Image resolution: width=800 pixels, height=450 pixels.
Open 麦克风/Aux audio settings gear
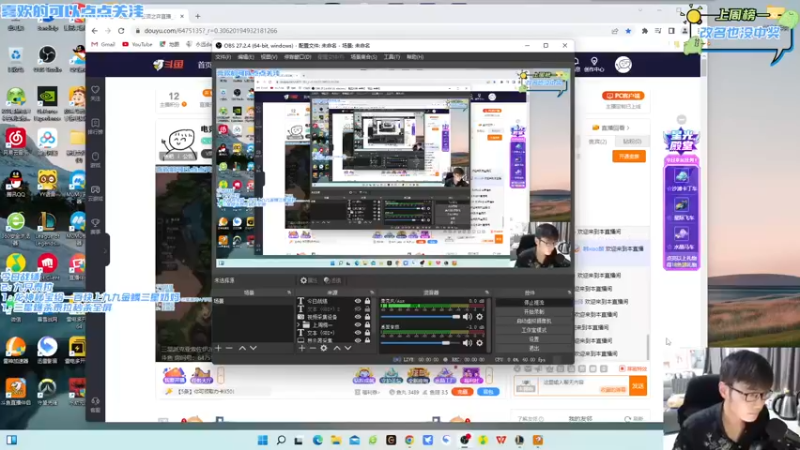479,317
